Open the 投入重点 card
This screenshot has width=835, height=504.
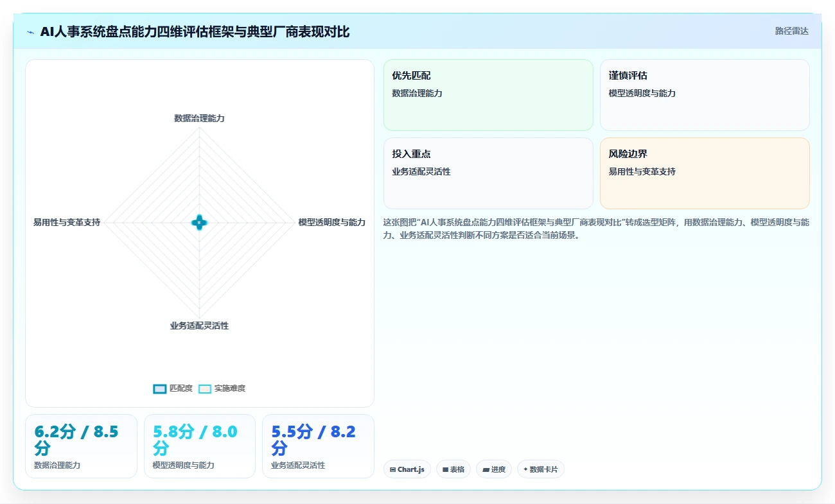pyautogui.click(x=488, y=173)
